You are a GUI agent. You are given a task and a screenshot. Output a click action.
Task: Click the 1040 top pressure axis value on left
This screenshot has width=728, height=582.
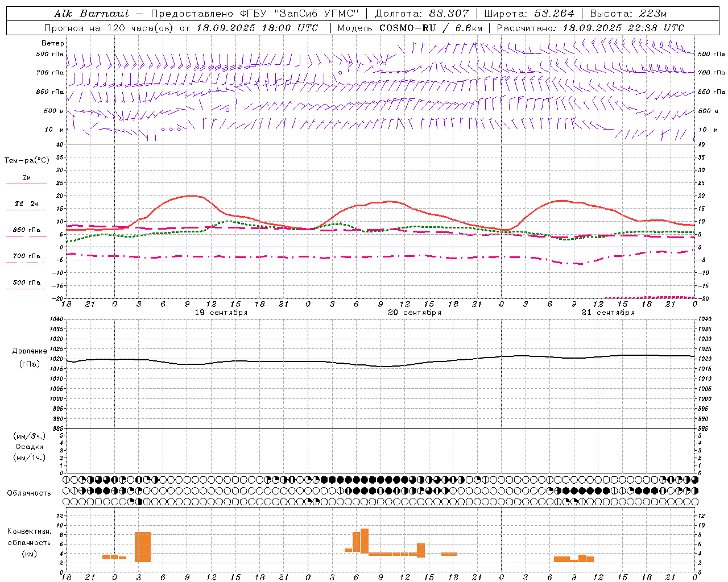tap(56, 319)
